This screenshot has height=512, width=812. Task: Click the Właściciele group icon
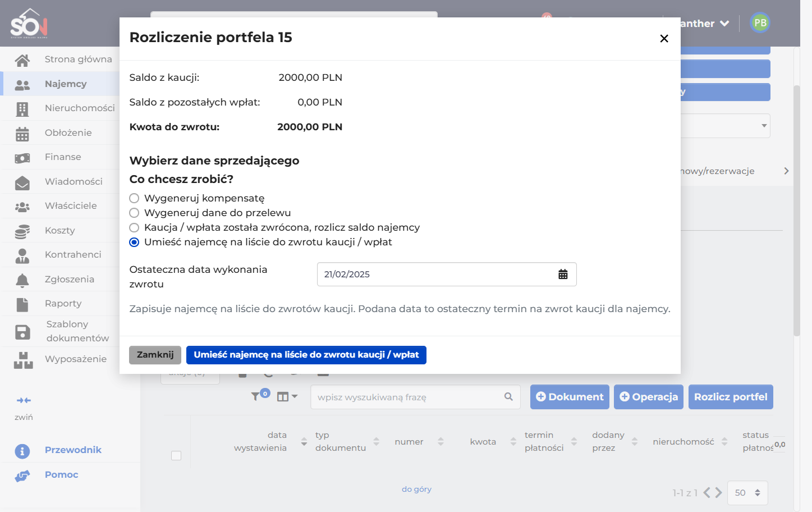(x=22, y=207)
